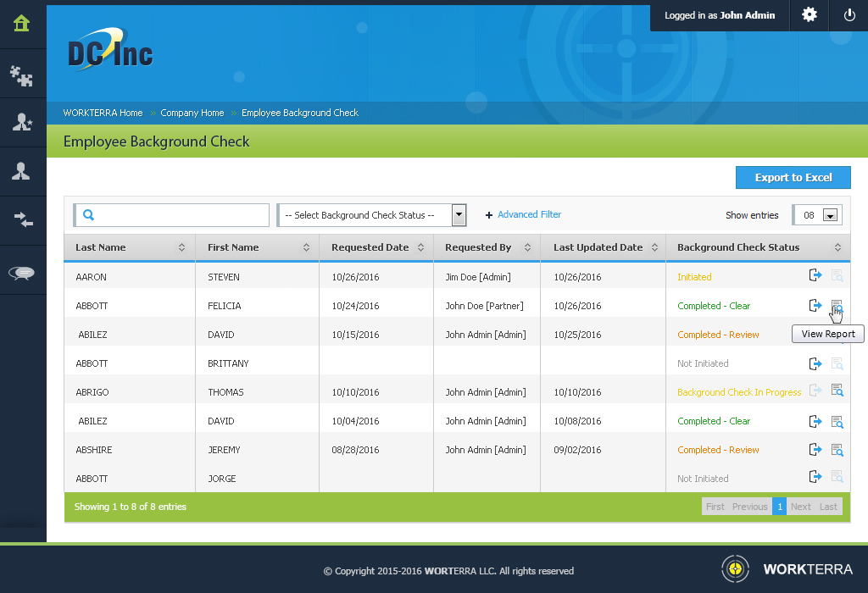The width and height of the screenshot is (868, 593).
Task: Sort by Requested By column arrows
Action: (527, 247)
